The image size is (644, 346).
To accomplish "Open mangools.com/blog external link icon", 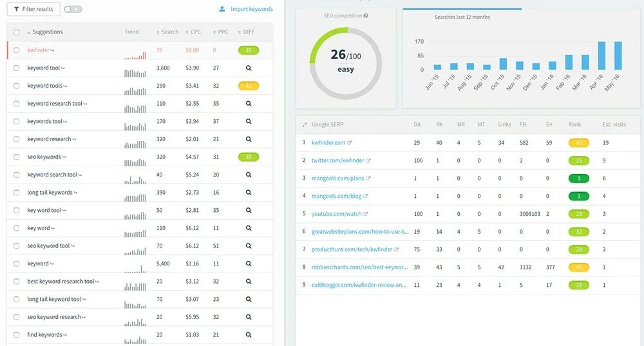I will coord(366,197).
